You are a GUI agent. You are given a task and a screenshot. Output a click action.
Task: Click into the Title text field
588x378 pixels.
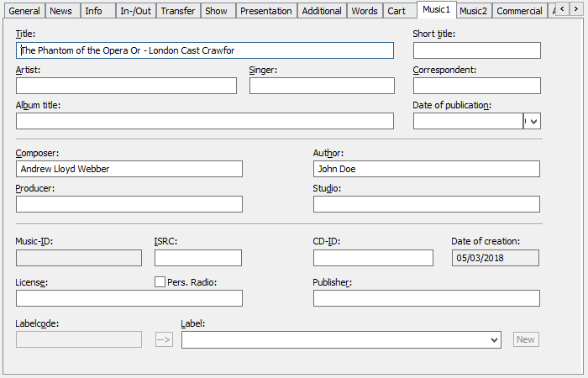point(204,50)
